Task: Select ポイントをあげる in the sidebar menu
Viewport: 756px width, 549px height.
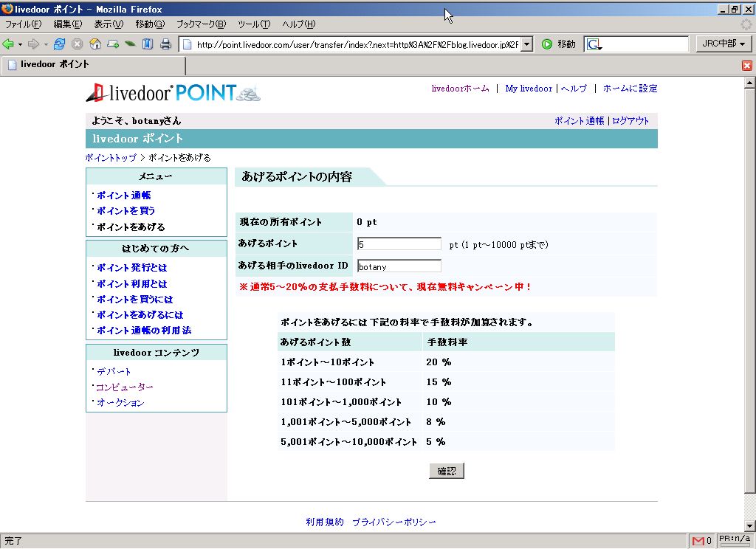Action: coord(131,227)
